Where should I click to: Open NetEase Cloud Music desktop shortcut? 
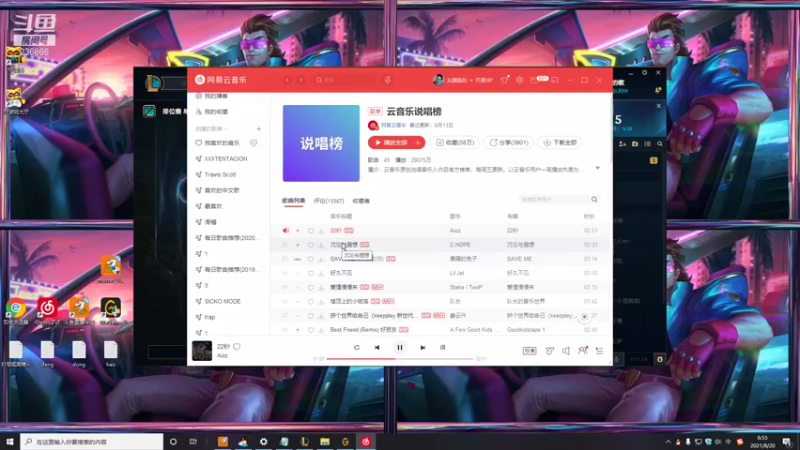tap(47, 311)
